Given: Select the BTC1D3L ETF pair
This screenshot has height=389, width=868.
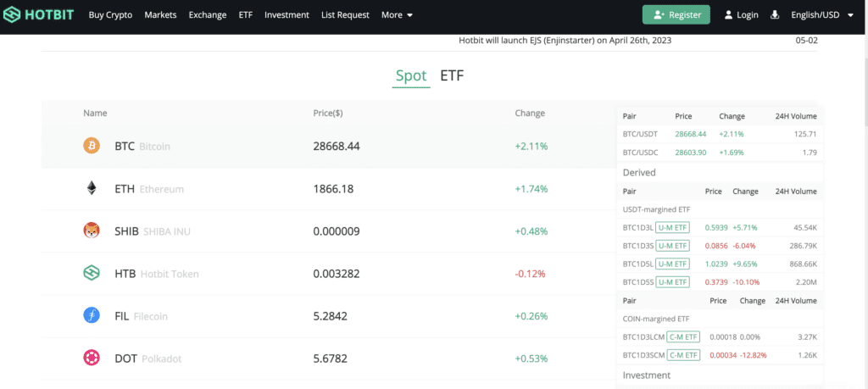Looking at the screenshot, I should pos(720,227).
